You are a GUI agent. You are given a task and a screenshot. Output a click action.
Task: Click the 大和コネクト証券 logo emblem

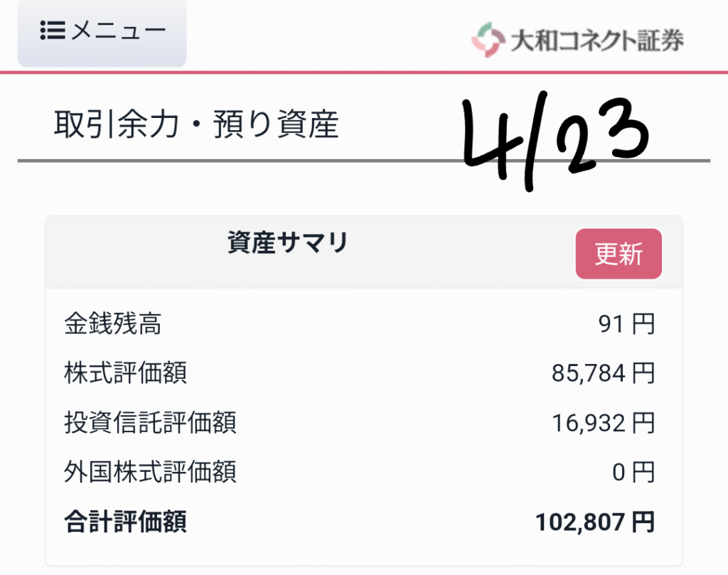(488, 40)
